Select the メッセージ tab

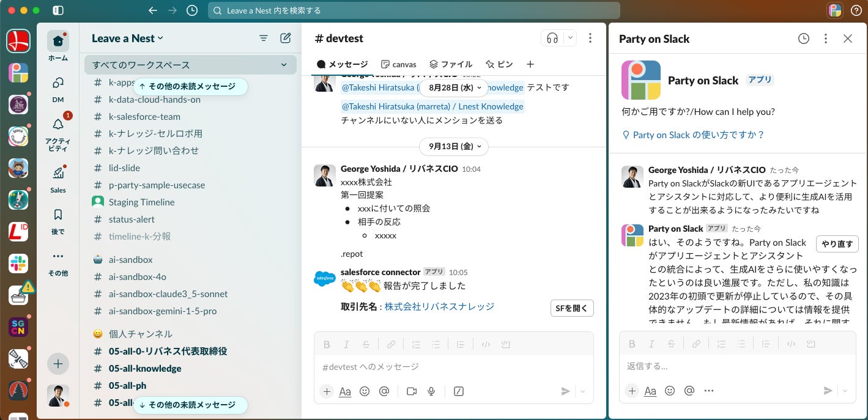[x=343, y=64]
